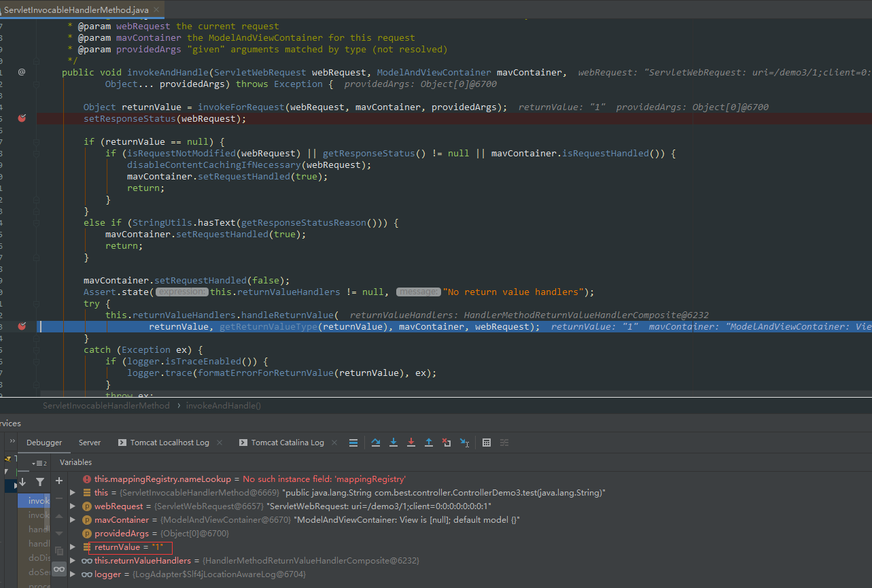Select the second 'invok' stack frame
Viewport: 872px width, 588px height.
[x=34, y=515]
